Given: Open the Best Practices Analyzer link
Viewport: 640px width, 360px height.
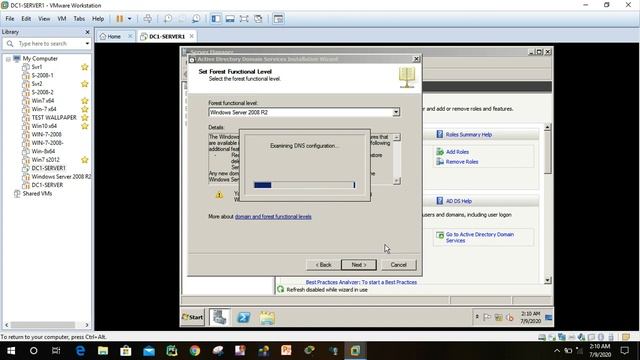Looking at the screenshot, I should click(361, 282).
